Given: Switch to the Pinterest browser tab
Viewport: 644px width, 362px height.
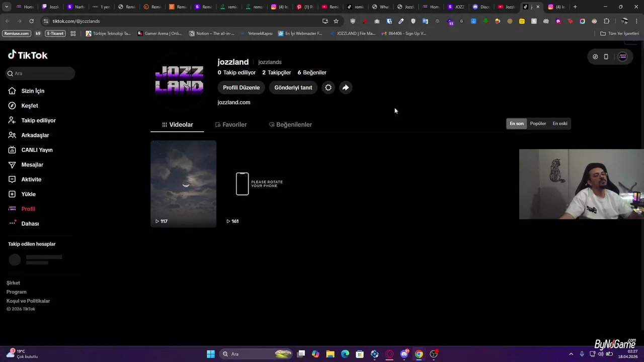Looking at the screenshot, I should coord(305,7).
